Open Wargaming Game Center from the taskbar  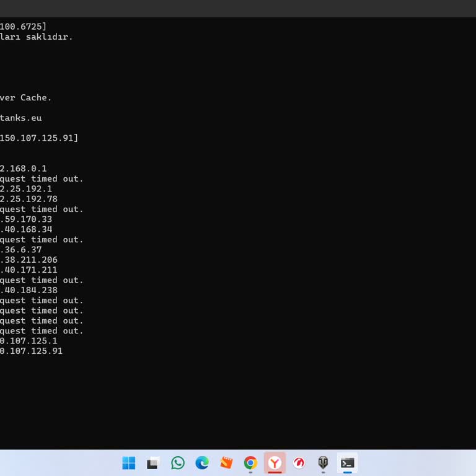coord(299,463)
